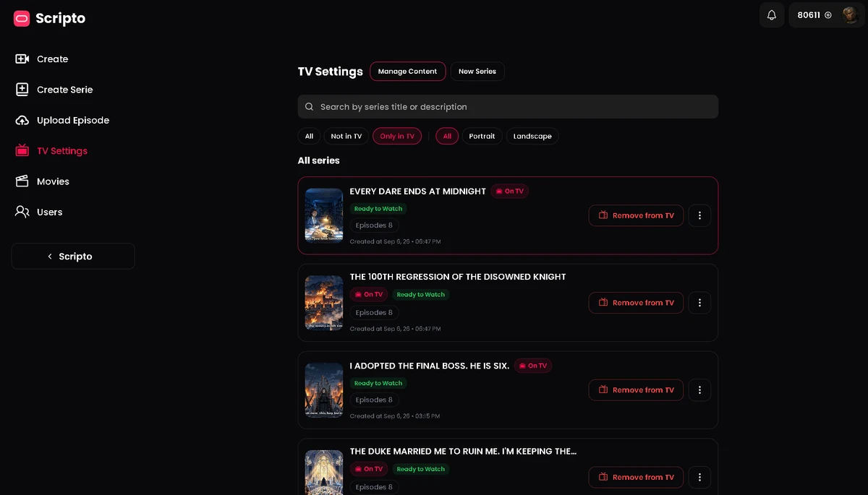Screen dimensions: 868x495
Task: Open notifications bell icon
Action: coord(772,15)
